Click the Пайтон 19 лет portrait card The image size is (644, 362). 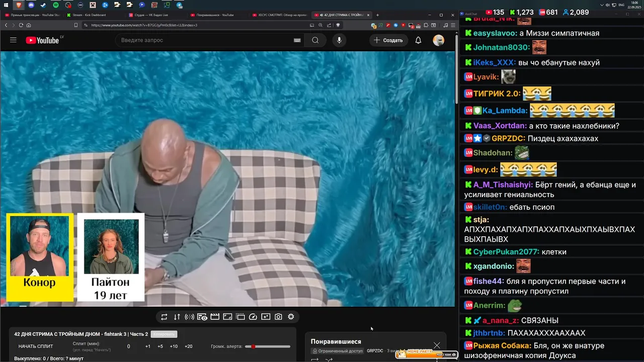point(111,257)
